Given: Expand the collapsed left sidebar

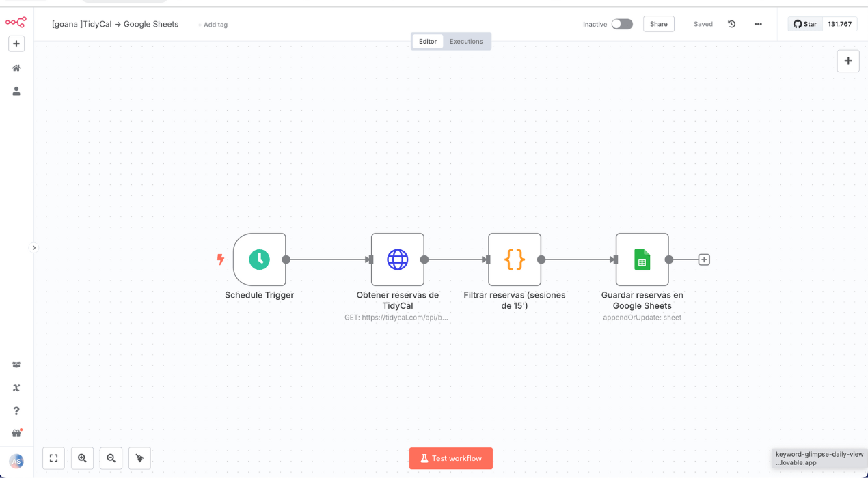Looking at the screenshot, I should (x=34, y=248).
